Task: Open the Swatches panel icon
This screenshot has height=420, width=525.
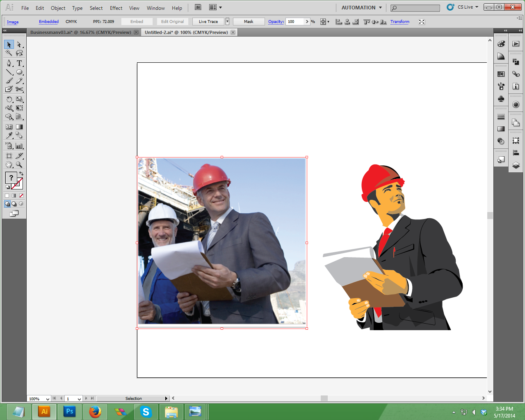Action: tap(501, 74)
